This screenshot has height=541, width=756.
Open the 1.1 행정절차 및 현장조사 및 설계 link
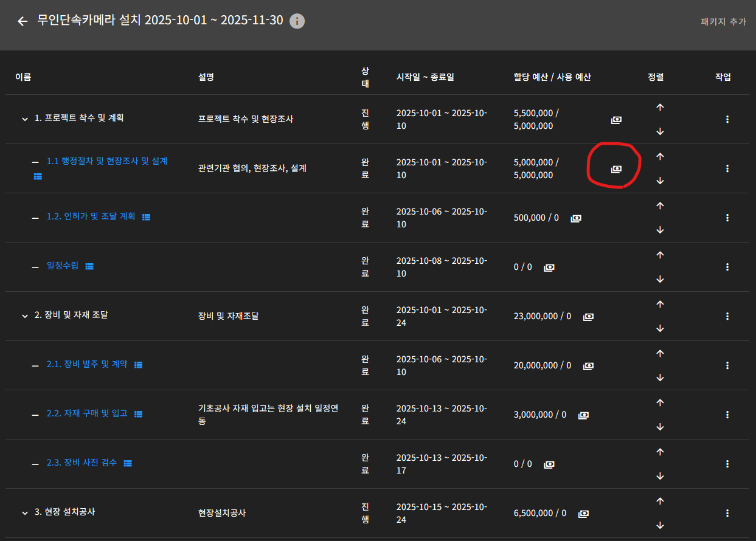pyautogui.click(x=107, y=161)
